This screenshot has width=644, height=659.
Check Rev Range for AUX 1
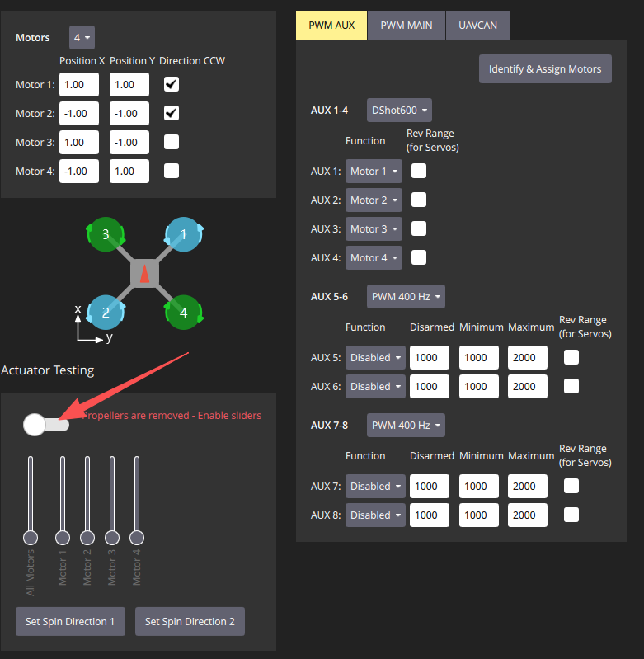419,171
